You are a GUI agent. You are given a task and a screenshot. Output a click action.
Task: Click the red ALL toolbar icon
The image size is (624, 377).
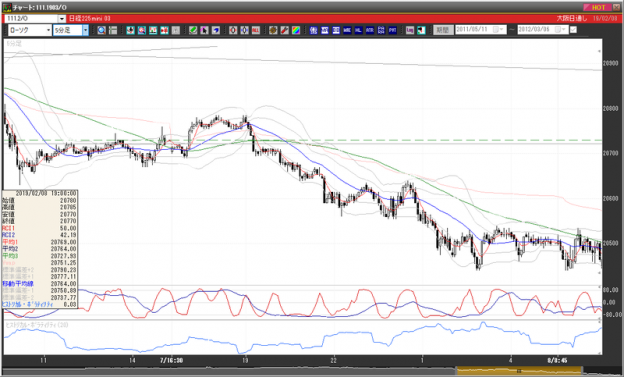coord(256,30)
